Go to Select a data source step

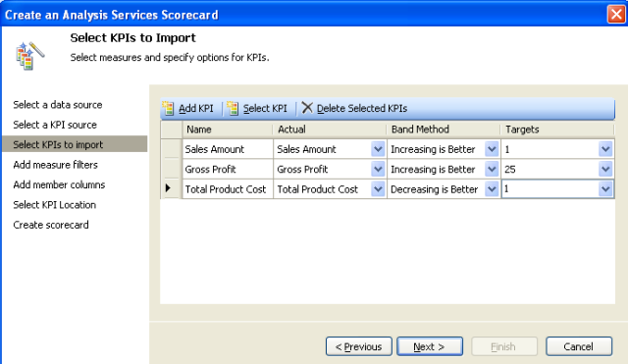(58, 105)
